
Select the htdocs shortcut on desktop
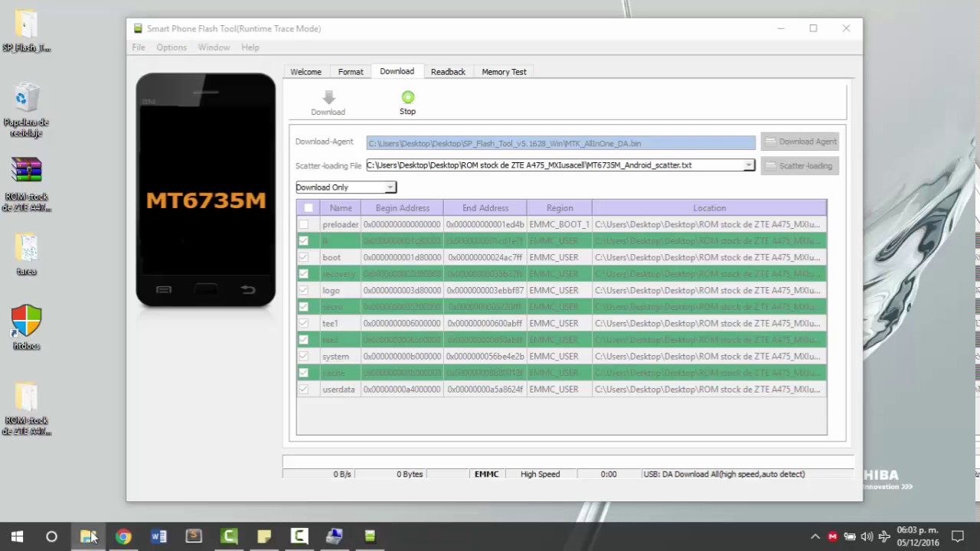point(26,327)
